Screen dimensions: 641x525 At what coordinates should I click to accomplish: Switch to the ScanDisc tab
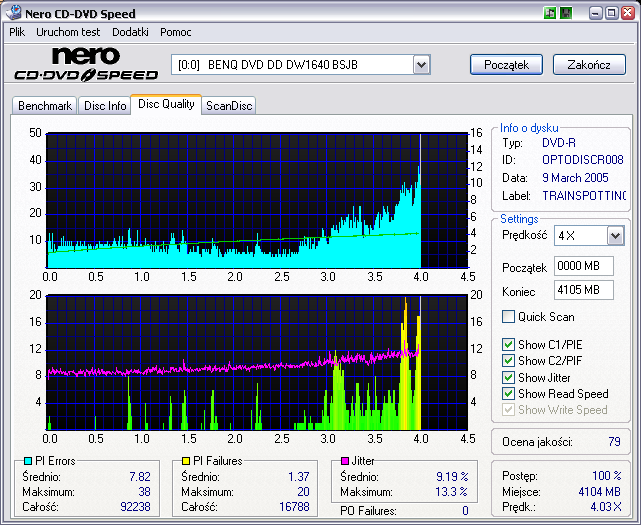[229, 106]
